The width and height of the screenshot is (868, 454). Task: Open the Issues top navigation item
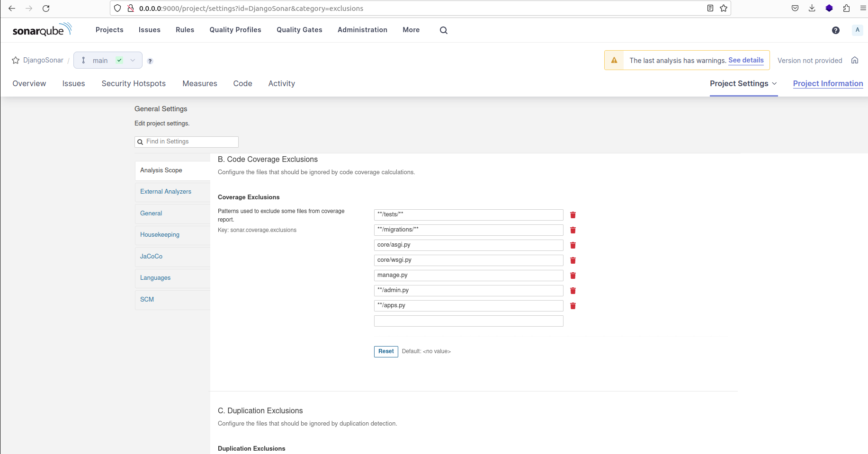point(150,30)
